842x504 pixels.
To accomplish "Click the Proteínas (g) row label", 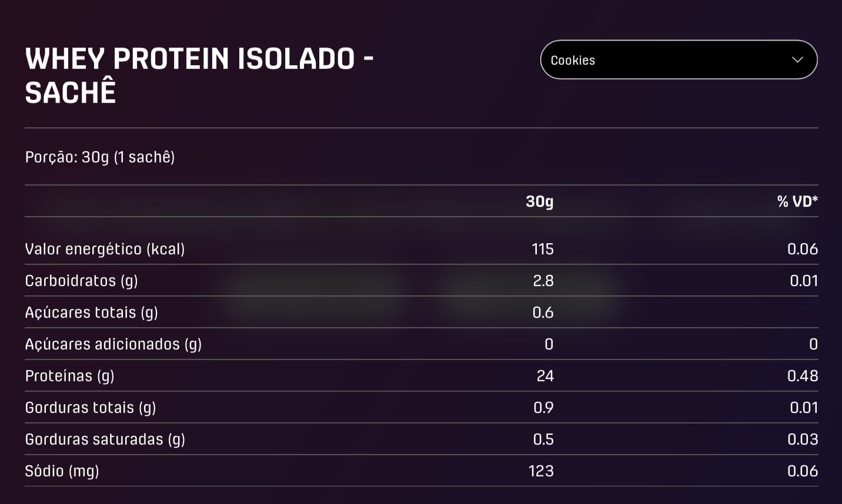I will click(69, 376).
